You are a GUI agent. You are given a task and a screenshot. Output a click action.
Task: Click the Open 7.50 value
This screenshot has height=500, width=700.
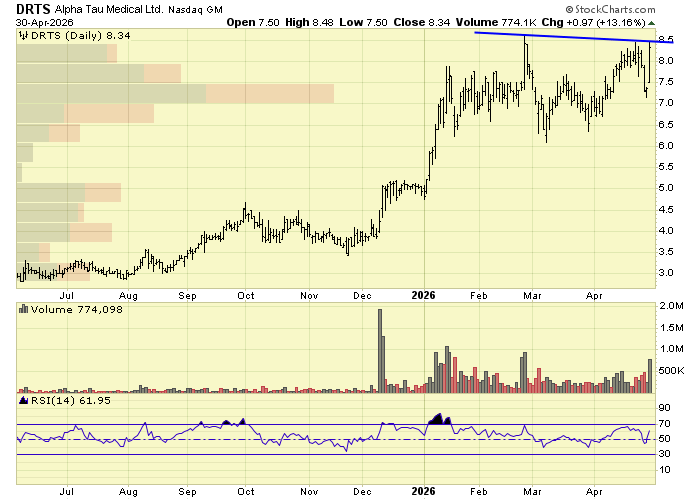[253, 22]
